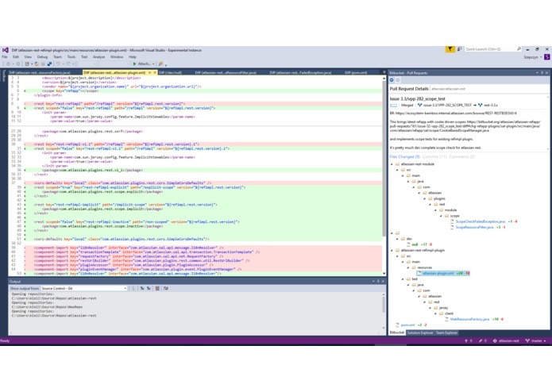Click the diff editor vertical scrollbar
The image size is (552, 392).
pos(384,176)
